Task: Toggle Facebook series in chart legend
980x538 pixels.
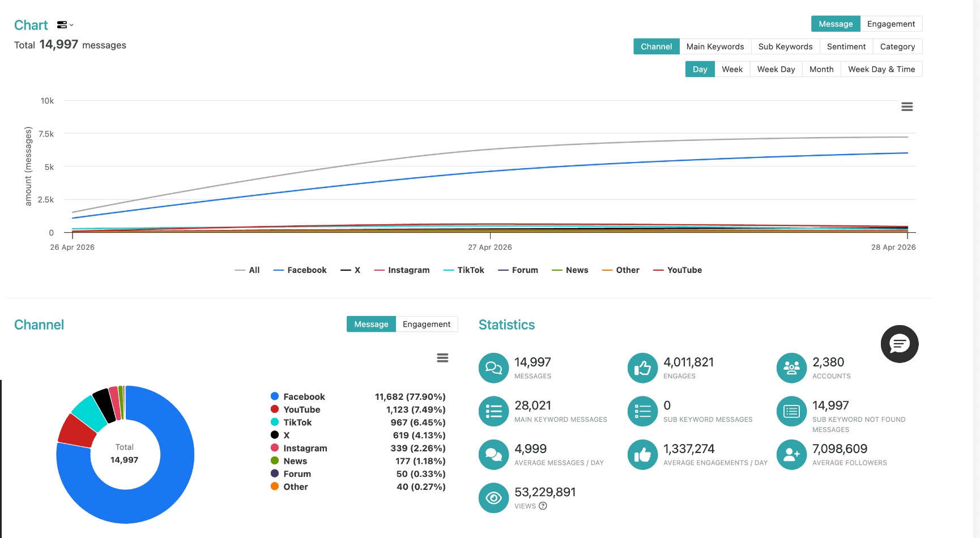Action: point(300,270)
